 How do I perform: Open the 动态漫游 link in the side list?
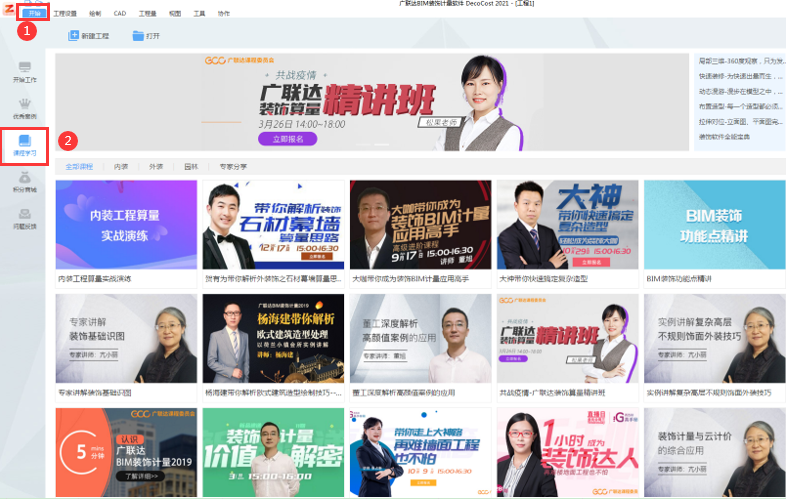coord(741,91)
